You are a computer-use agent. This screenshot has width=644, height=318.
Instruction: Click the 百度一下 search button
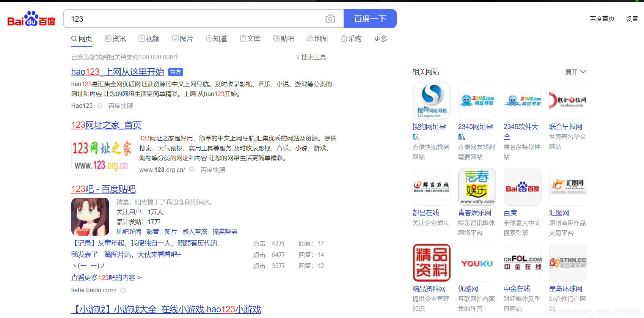click(x=370, y=19)
